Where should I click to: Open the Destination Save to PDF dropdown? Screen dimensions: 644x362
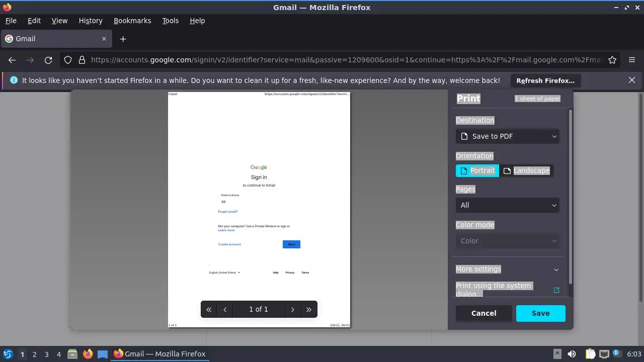pyautogui.click(x=508, y=136)
